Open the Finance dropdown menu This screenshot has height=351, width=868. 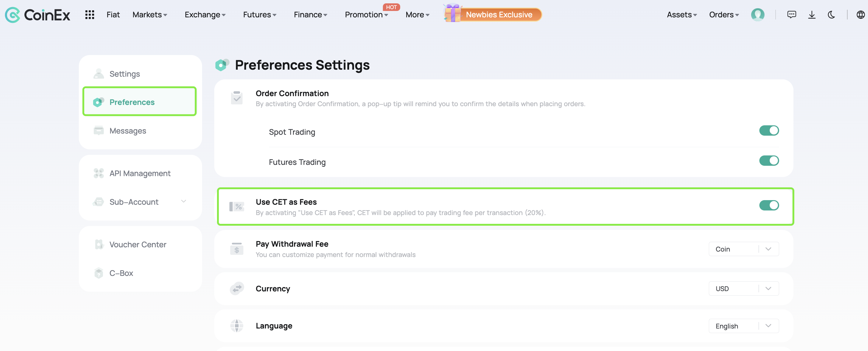pyautogui.click(x=310, y=15)
